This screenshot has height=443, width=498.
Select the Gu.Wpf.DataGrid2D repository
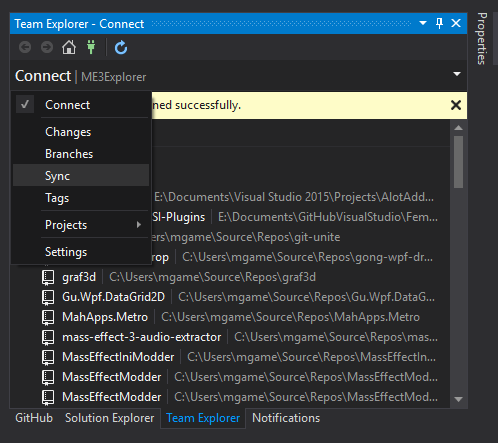[113, 297]
